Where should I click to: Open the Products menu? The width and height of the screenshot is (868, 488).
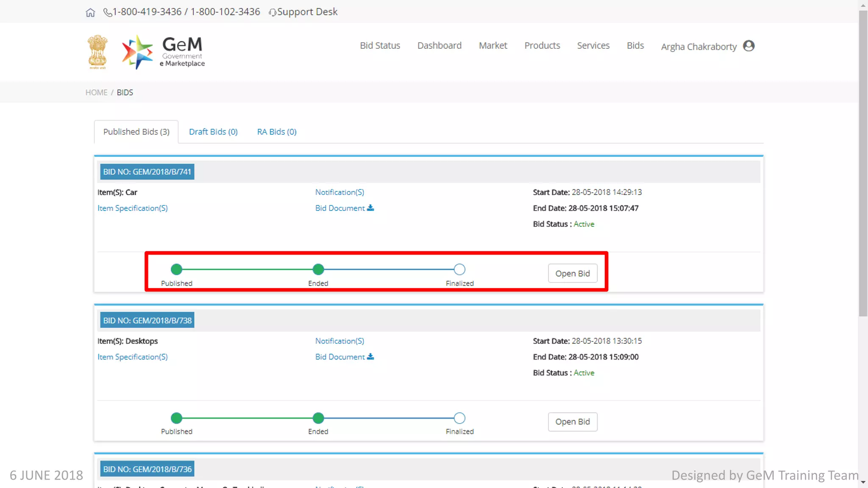[x=542, y=45]
